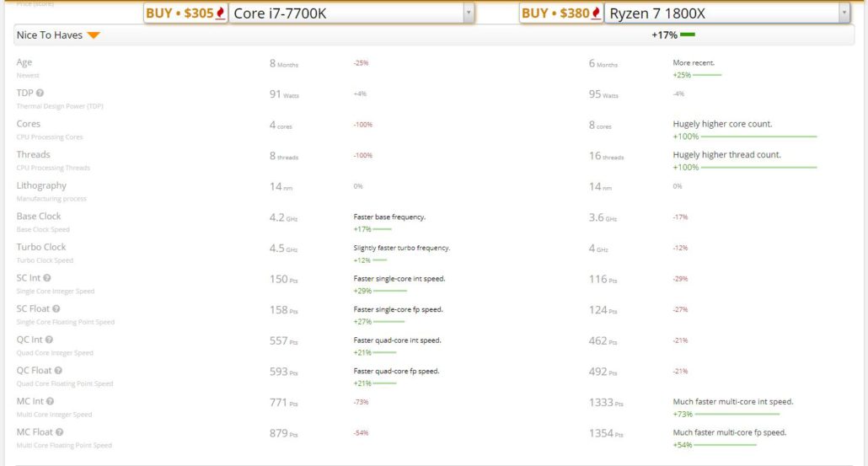Viewport: 868px width, 466px height.
Task: Click the Threads row label
Action: click(x=33, y=154)
